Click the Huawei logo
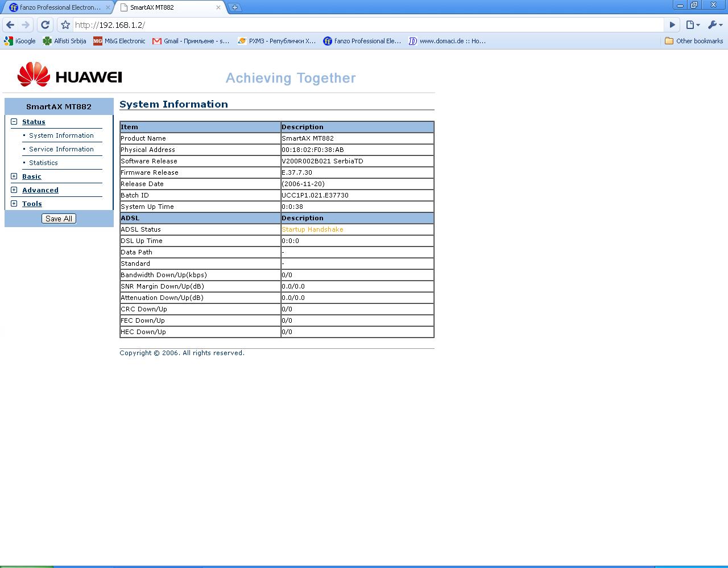 (69, 75)
